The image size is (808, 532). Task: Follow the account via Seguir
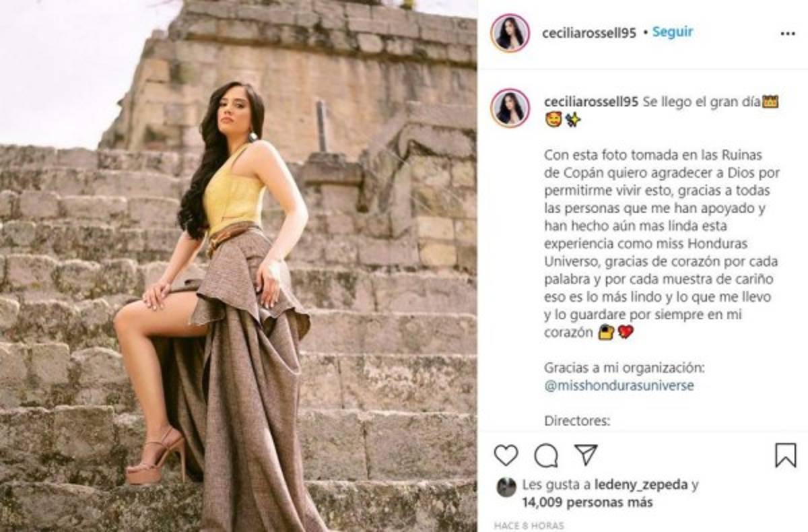click(x=673, y=32)
